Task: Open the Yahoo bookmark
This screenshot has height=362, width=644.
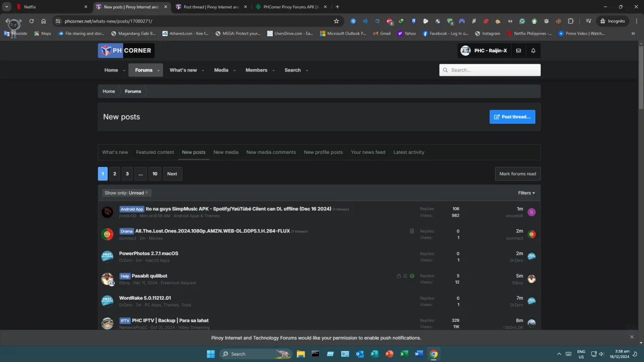Action: [x=407, y=34]
